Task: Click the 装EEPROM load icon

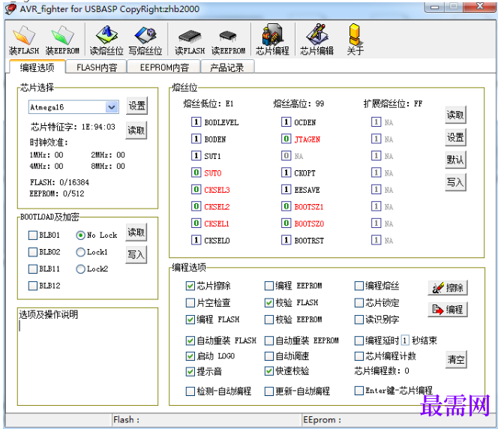Action: [x=62, y=40]
